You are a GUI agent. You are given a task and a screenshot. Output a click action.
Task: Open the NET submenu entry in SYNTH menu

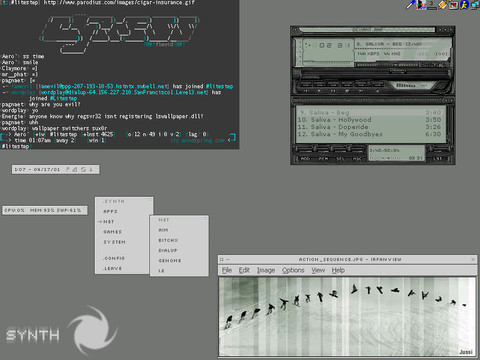click(109, 222)
